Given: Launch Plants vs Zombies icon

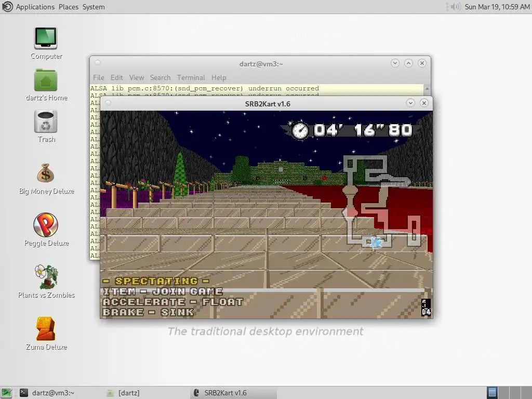Looking at the screenshot, I should tap(46, 276).
